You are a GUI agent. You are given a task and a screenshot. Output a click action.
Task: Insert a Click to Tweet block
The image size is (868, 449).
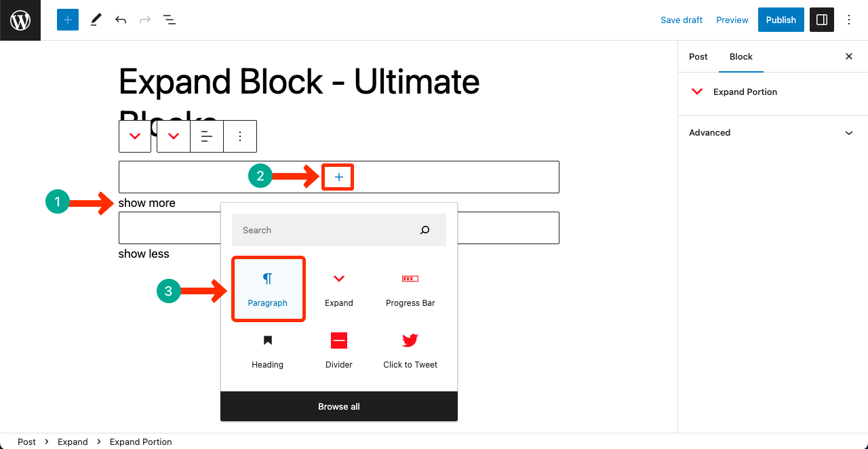pyautogui.click(x=410, y=350)
